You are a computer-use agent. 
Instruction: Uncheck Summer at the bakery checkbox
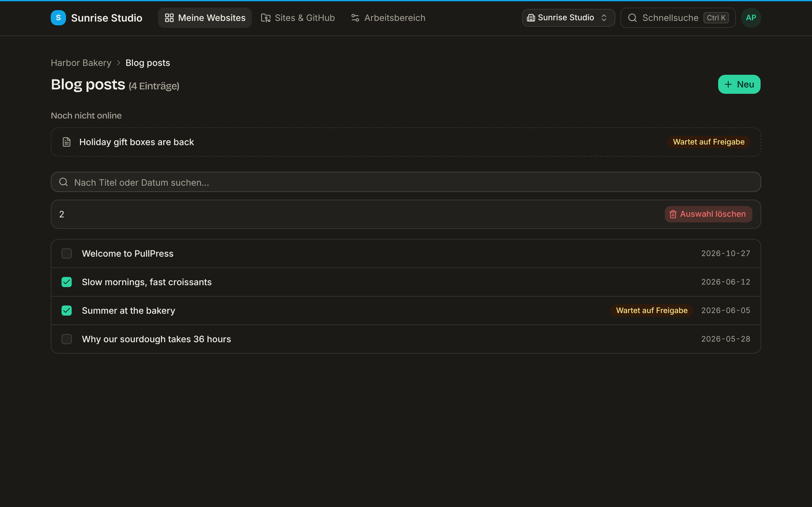coord(66,311)
